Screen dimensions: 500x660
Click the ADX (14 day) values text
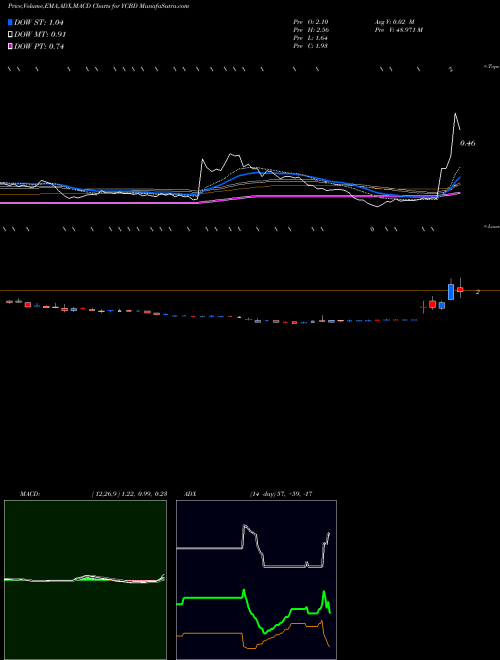click(x=281, y=494)
